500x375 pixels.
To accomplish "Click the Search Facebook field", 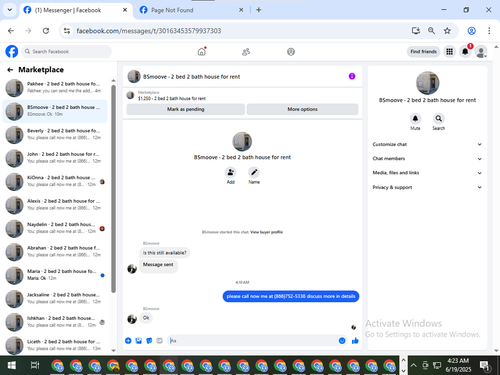I will (x=67, y=52).
